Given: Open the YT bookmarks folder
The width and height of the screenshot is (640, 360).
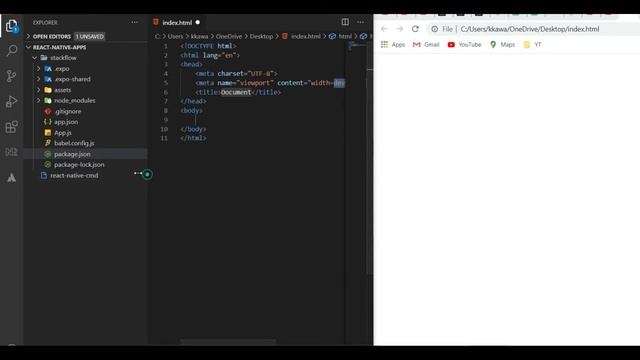Looking at the screenshot, I should point(532,44).
